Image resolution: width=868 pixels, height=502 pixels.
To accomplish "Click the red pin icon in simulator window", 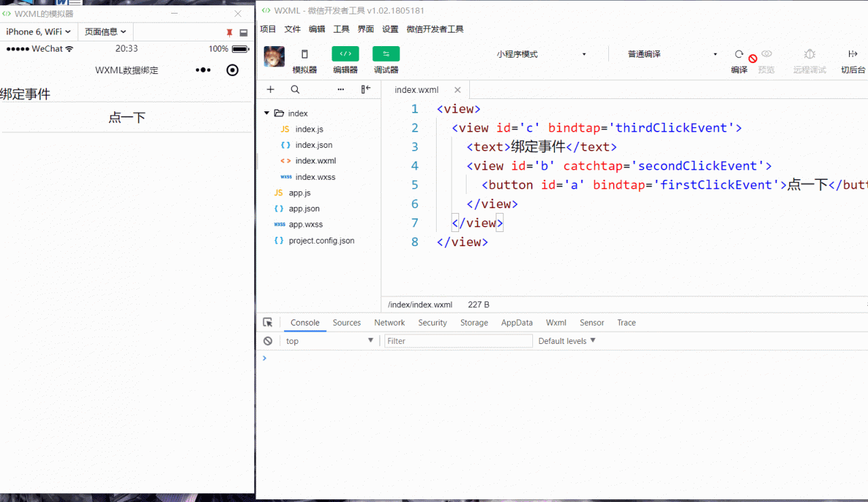I will coord(229,33).
